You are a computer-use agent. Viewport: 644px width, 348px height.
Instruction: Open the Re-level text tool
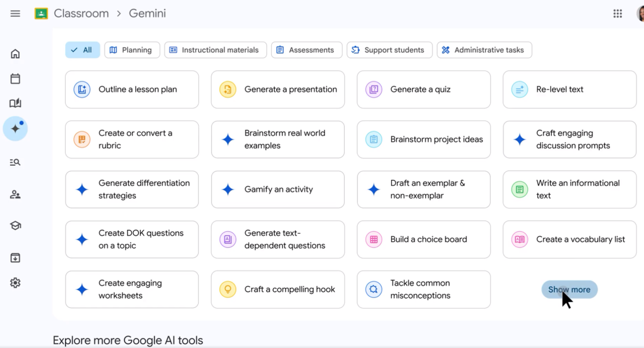pos(569,89)
